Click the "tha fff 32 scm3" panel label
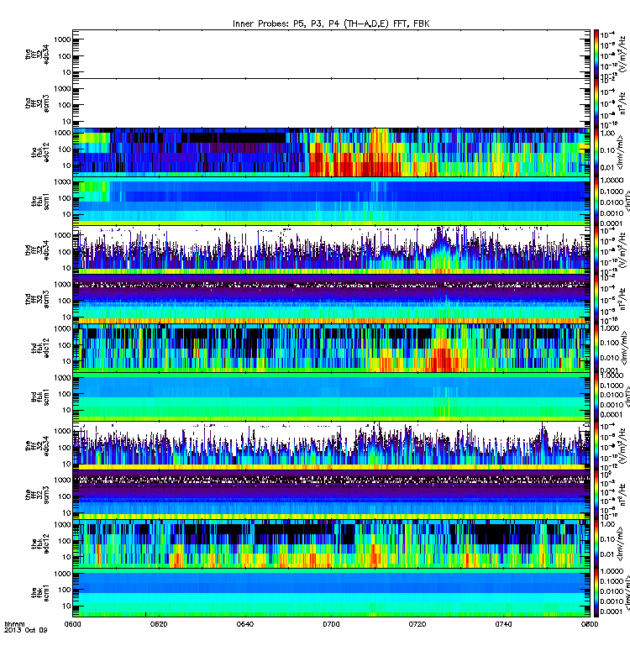630x672 pixels. 37,103
